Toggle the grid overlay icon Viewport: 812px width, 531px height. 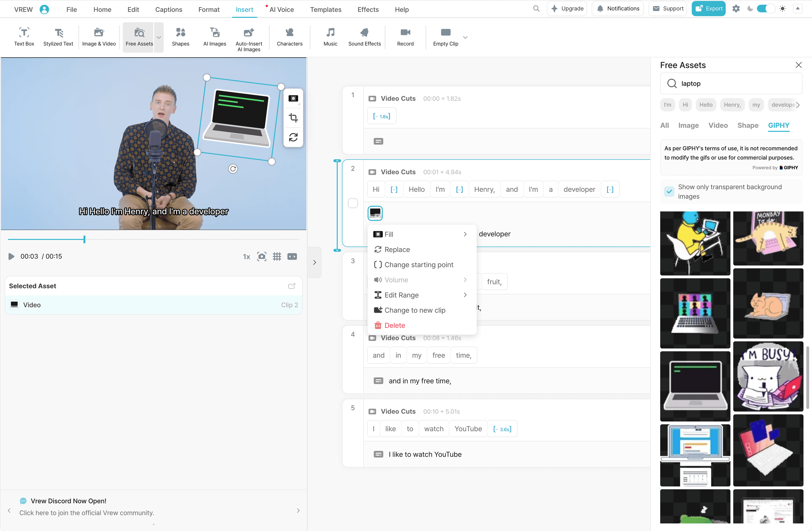(277, 256)
